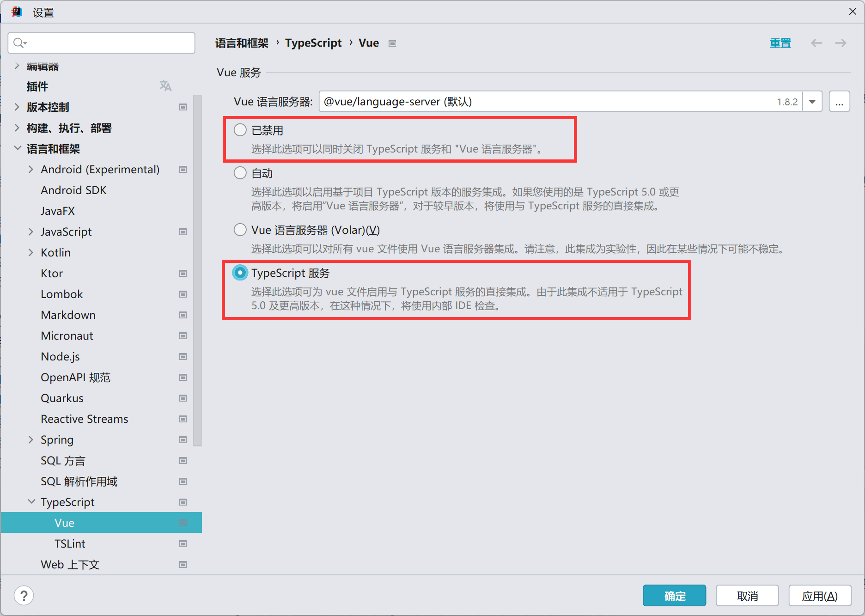
Task: Open help with the question mark button
Action: pos(24,596)
